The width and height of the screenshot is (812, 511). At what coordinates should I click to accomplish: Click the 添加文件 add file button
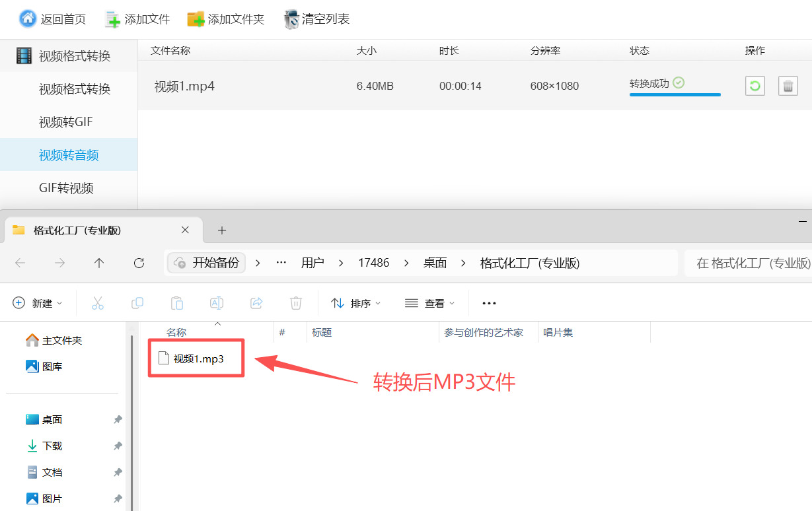pos(137,19)
